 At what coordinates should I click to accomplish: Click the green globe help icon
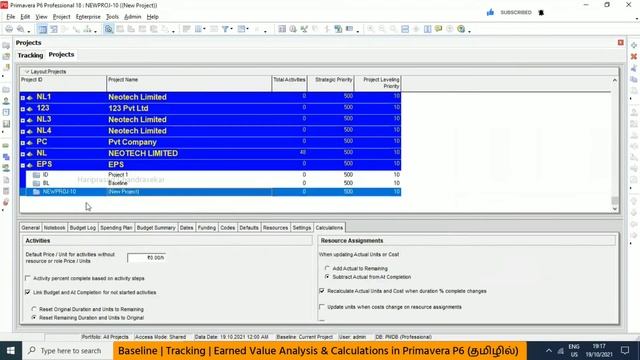click(x=461, y=29)
